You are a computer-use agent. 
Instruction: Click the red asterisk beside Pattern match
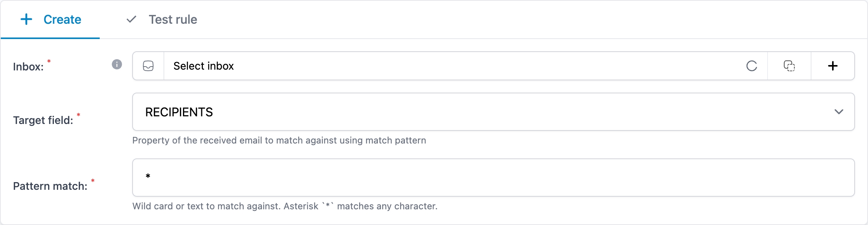point(92,181)
